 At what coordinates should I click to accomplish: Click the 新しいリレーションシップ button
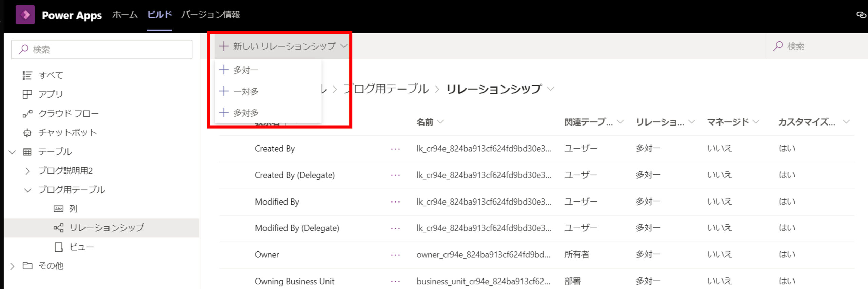tap(283, 46)
